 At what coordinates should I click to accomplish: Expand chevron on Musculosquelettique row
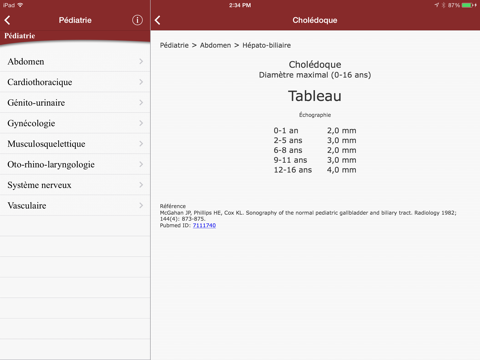[x=141, y=144]
